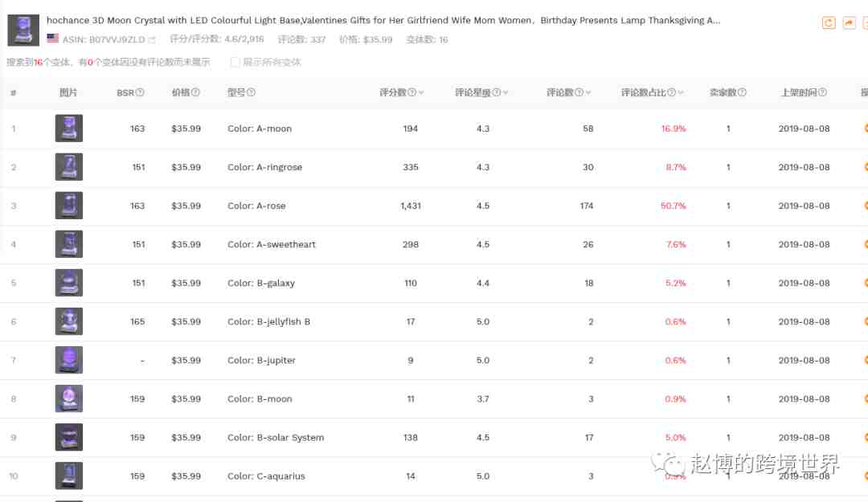The image size is (868, 502).
Task: Click the orange refresh icon at top right
Action: tap(829, 23)
